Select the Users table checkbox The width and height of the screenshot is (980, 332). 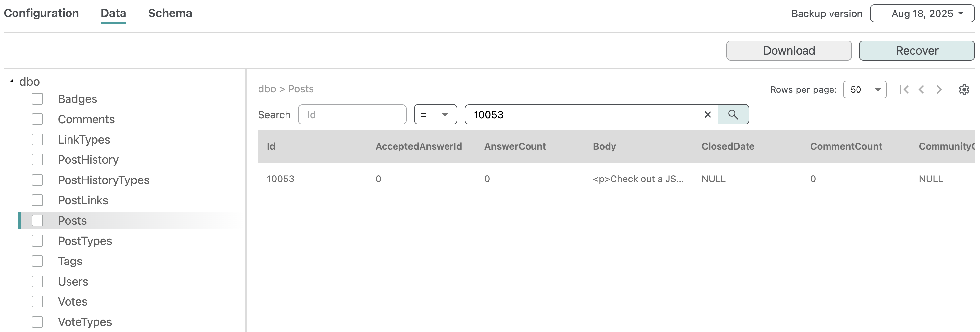pos(37,281)
